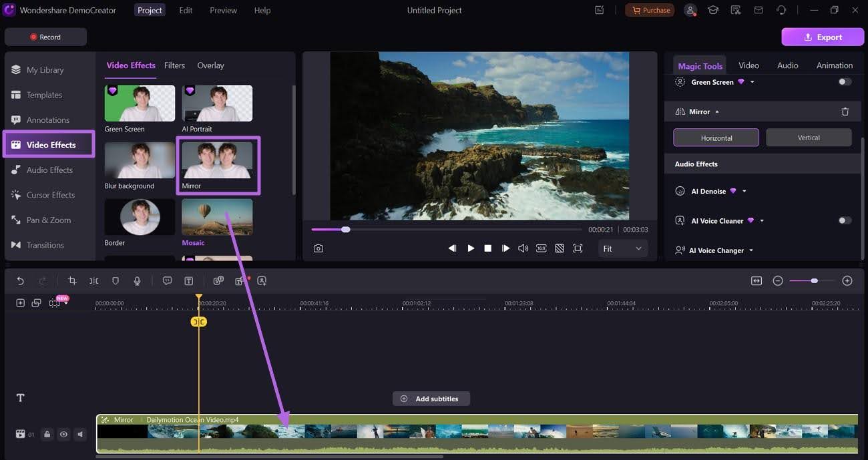Open the Project menu
The width and height of the screenshot is (868, 460).
[x=150, y=10]
